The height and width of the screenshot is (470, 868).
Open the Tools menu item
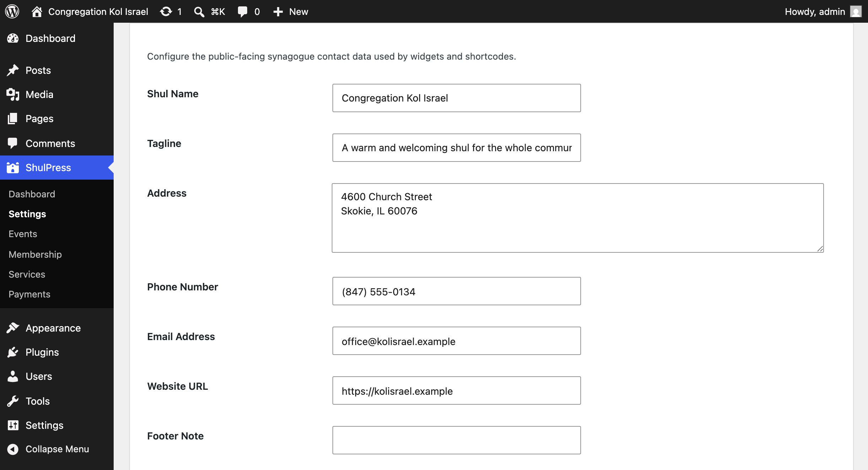57,401
